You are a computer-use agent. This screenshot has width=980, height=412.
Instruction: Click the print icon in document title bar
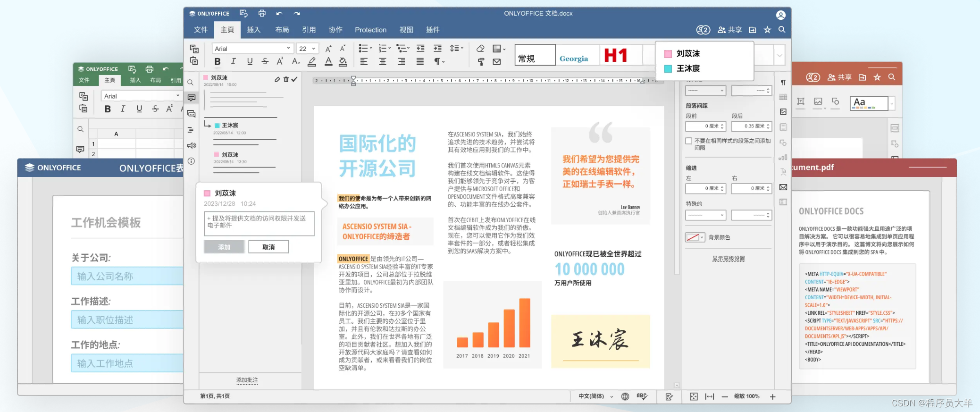(262, 13)
